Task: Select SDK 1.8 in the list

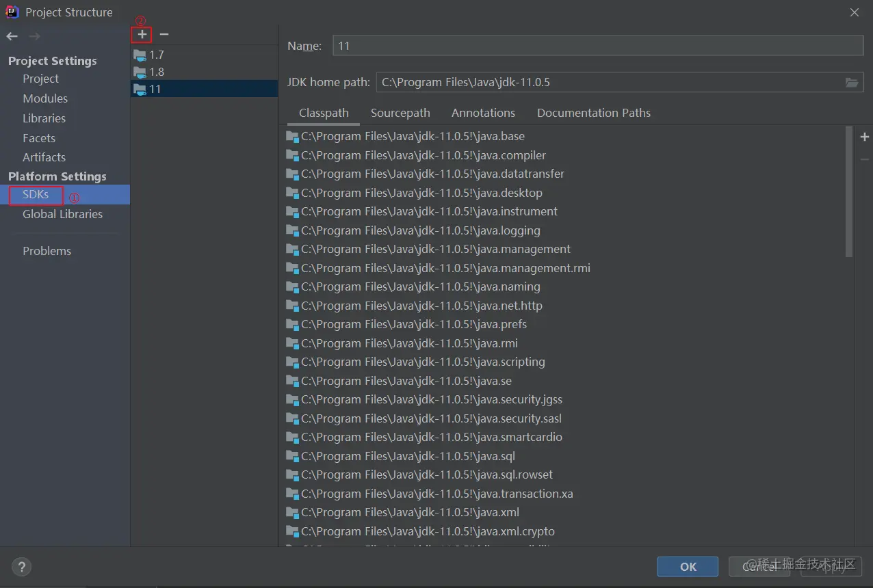Action: pyautogui.click(x=204, y=72)
